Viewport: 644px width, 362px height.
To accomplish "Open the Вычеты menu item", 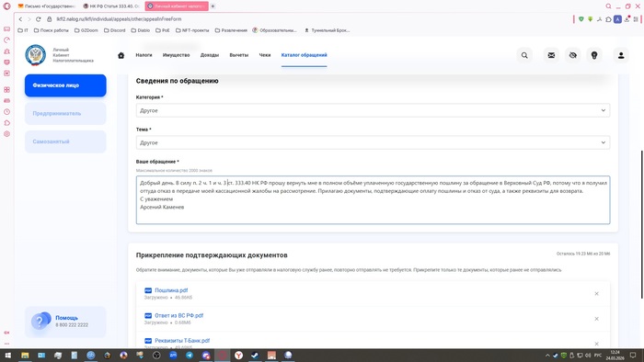I will point(239,55).
